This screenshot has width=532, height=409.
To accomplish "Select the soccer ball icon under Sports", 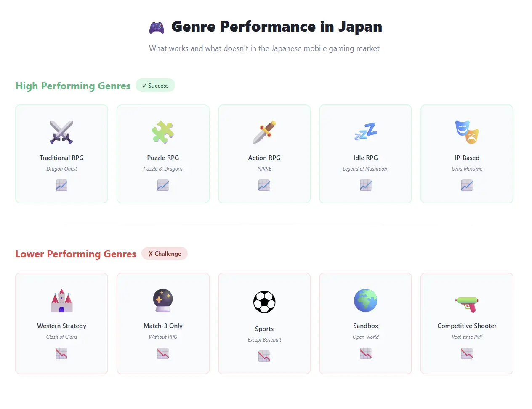I will point(264,302).
